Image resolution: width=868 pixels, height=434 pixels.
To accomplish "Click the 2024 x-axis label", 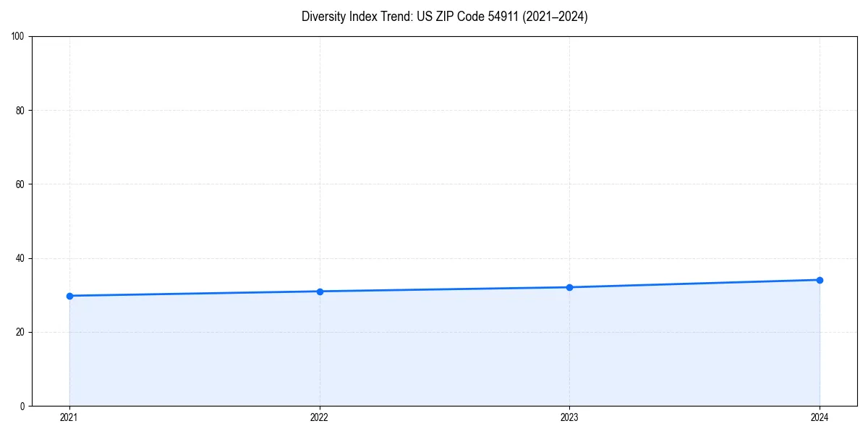I will pyautogui.click(x=820, y=417).
